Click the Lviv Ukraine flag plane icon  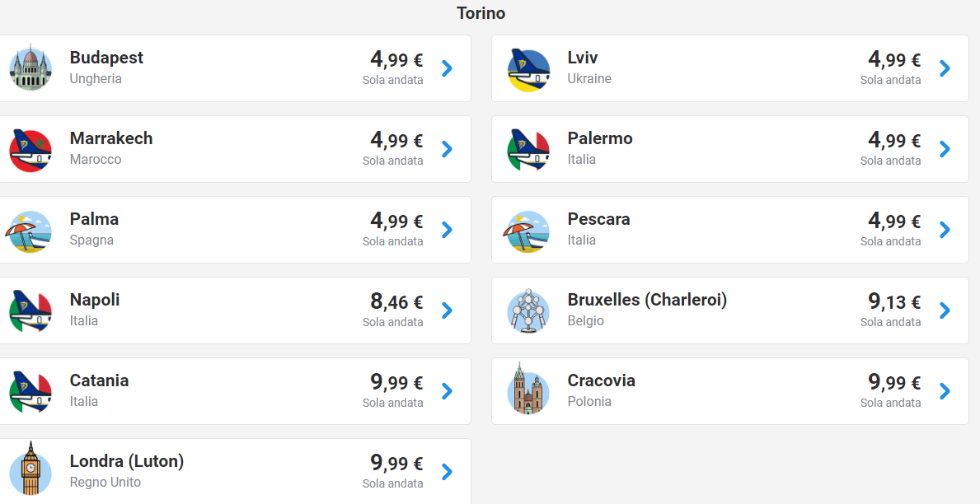pos(529,69)
